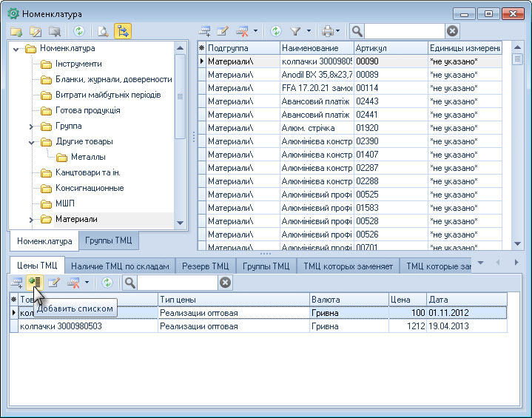Sort by the Артикул column header
This screenshot has width=532, height=418.
tap(391, 48)
